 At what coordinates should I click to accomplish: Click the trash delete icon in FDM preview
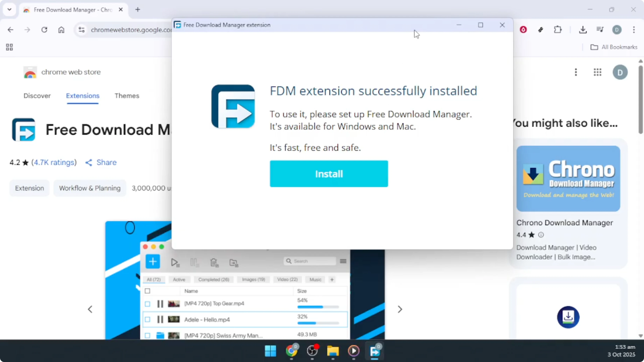(x=214, y=262)
